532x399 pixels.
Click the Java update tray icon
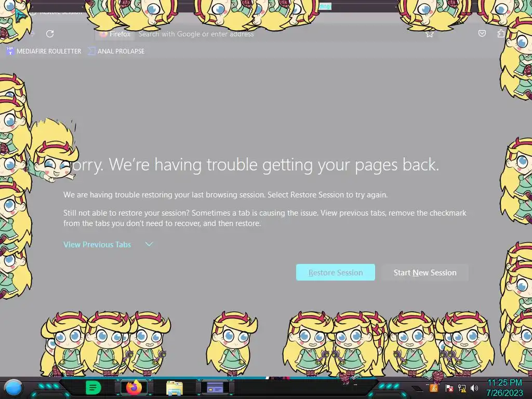point(433,388)
